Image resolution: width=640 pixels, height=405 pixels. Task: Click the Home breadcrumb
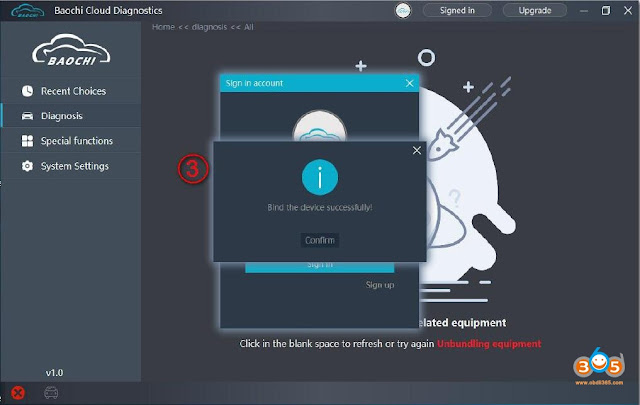point(163,27)
